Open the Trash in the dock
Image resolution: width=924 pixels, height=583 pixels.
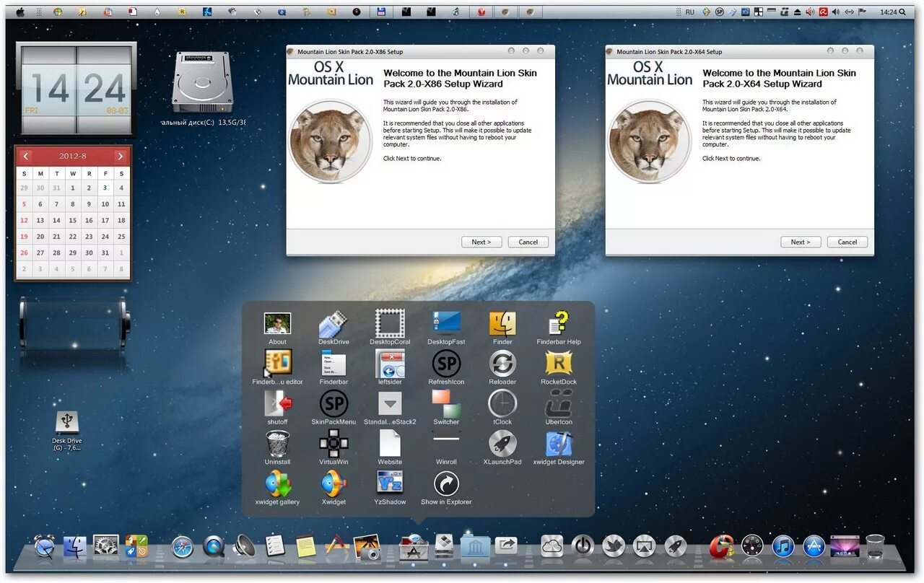[x=875, y=546]
